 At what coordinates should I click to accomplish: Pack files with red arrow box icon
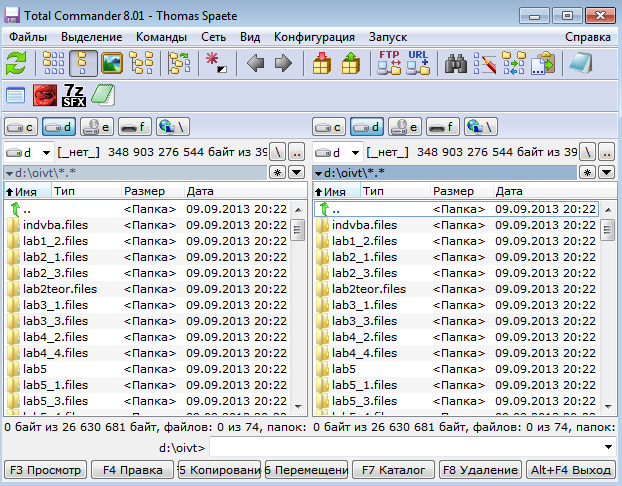pos(322,63)
